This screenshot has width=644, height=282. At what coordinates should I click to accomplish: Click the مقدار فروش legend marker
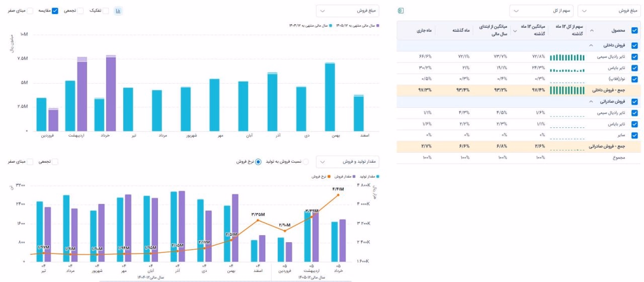pyautogui.click(x=354, y=177)
